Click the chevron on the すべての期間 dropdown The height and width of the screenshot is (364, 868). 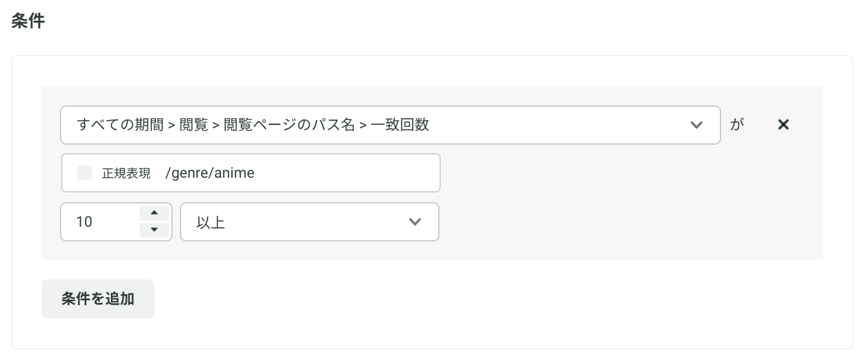(696, 125)
